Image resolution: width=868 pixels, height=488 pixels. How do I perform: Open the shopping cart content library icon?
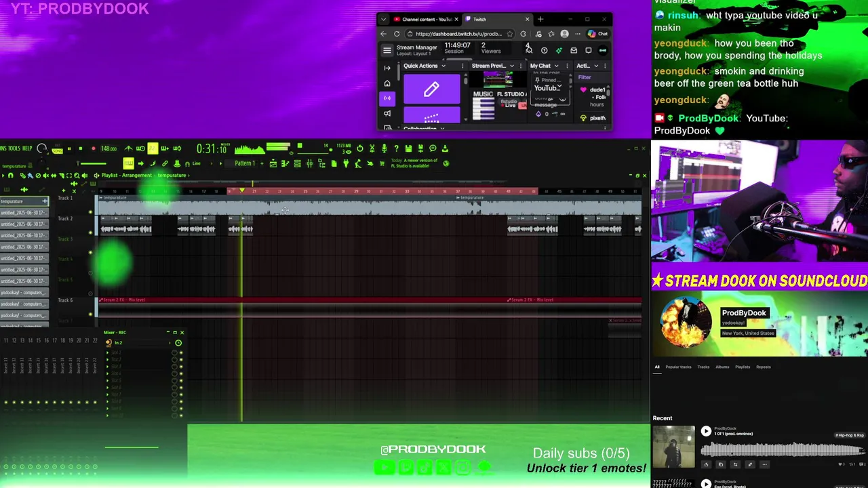pyautogui.click(x=382, y=163)
